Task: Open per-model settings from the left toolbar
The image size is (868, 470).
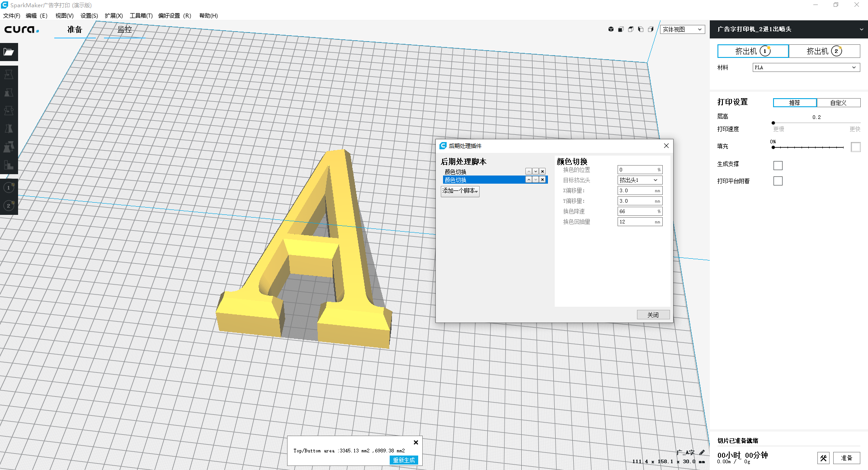Action: pyautogui.click(x=9, y=147)
